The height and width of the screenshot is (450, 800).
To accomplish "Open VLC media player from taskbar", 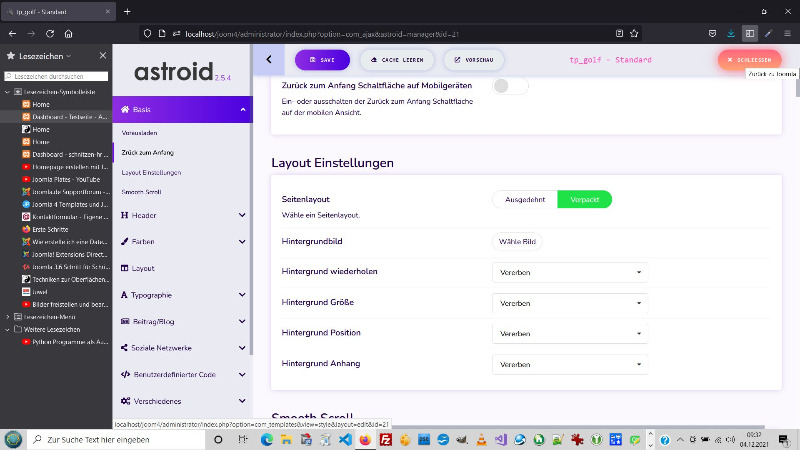I will click(481, 439).
